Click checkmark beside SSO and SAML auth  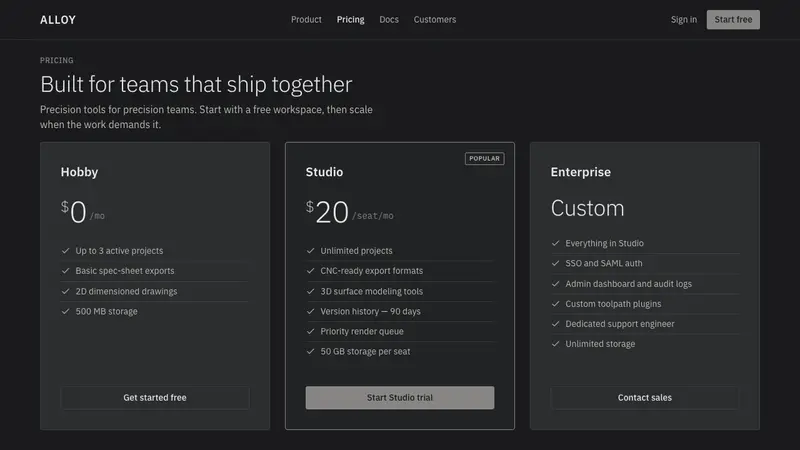coord(556,263)
